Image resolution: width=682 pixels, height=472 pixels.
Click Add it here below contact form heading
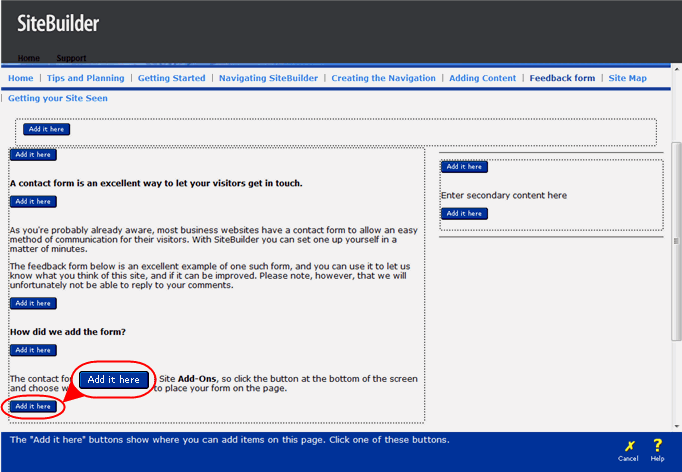[33, 201]
